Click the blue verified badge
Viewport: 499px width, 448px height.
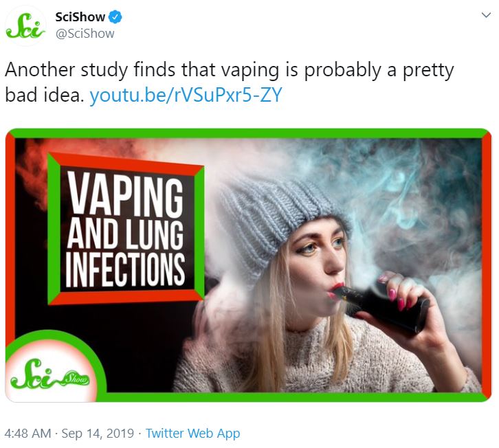click(115, 17)
